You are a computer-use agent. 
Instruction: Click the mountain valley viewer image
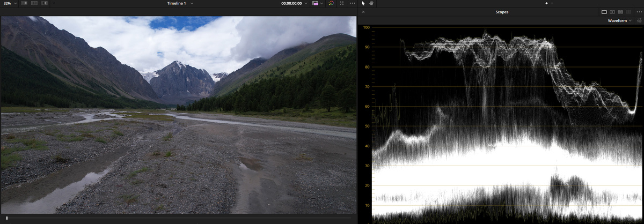[x=178, y=115]
